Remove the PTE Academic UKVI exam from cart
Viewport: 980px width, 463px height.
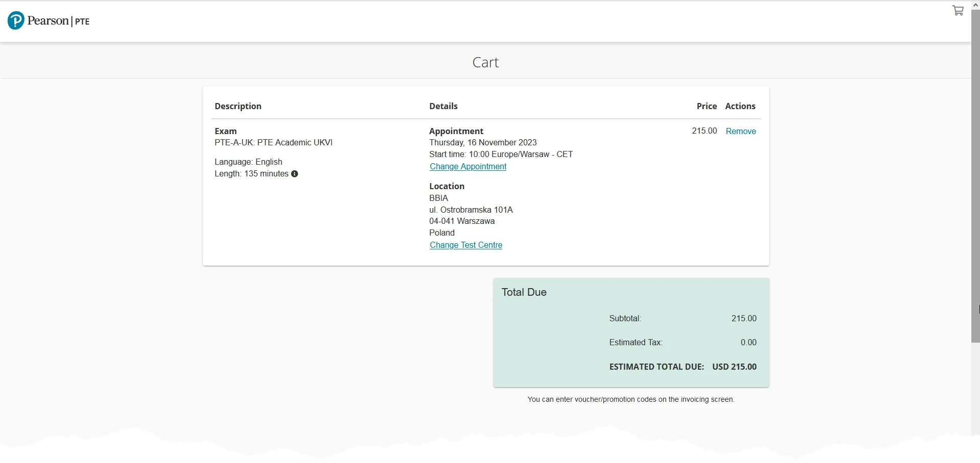pyautogui.click(x=741, y=132)
